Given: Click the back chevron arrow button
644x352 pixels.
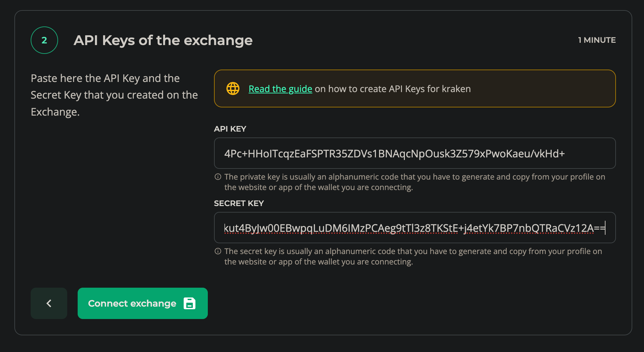Looking at the screenshot, I should [x=49, y=303].
